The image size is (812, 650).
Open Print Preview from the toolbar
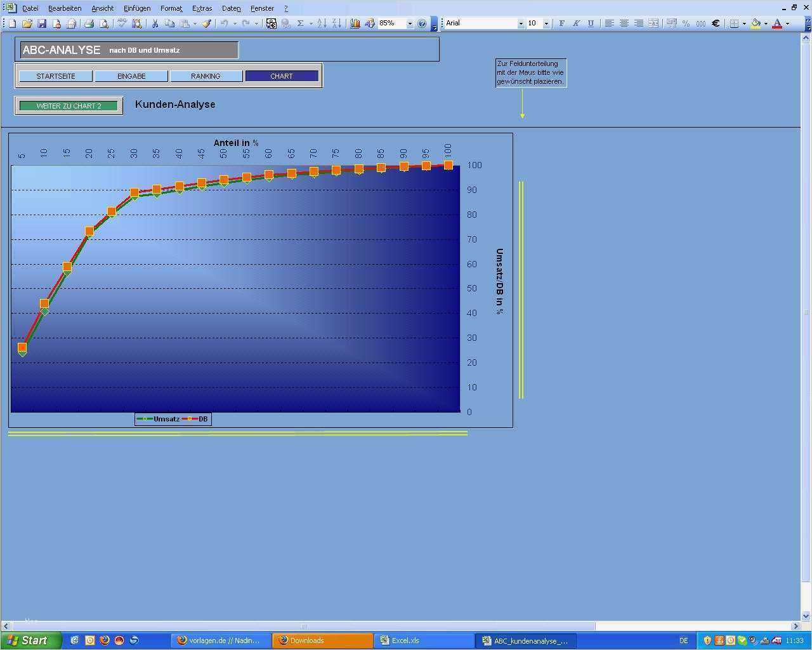[104, 23]
